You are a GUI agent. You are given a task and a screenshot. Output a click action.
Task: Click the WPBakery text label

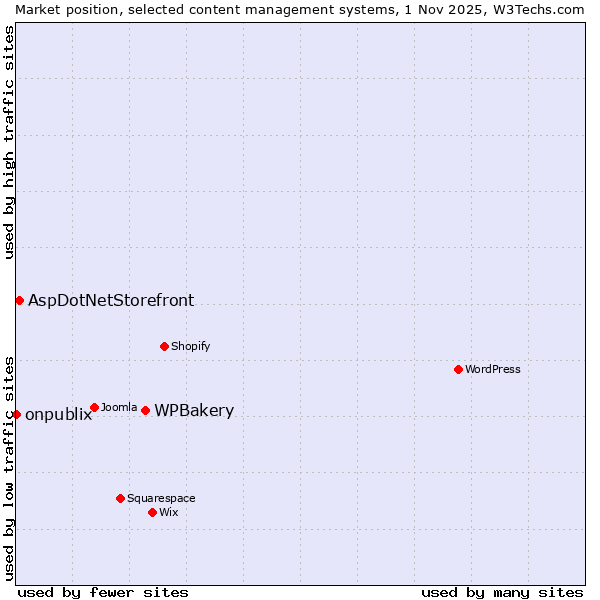click(x=194, y=411)
